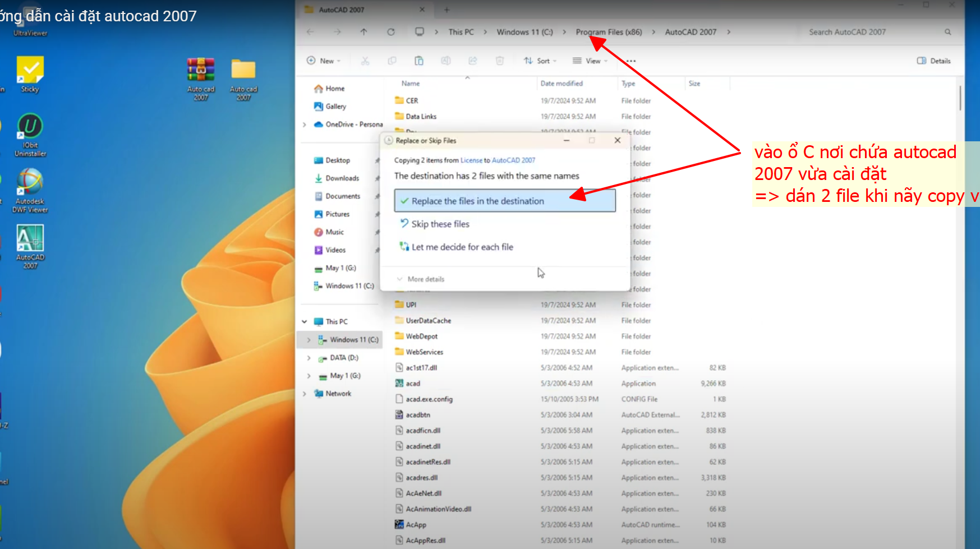Viewport: 980px width, 549px height.
Task: Expand OneDrive - Personal in navigation pane
Action: tap(304, 124)
